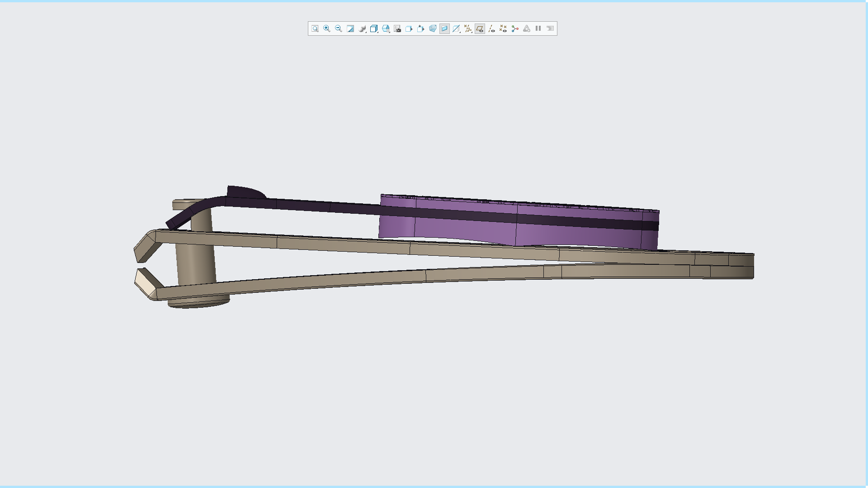The height and width of the screenshot is (488, 868).
Task: Click the Zoom In magnifier icon
Action: coord(327,28)
